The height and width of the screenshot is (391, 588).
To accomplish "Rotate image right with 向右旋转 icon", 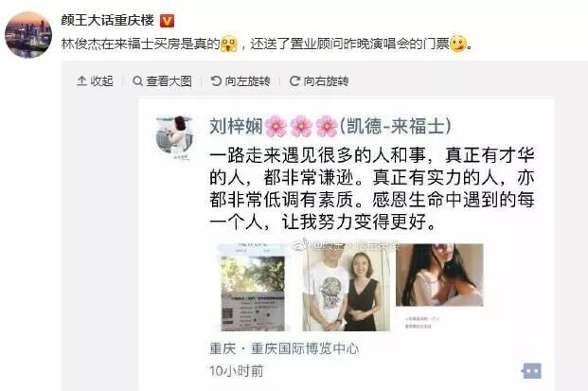I will click(294, 80).
